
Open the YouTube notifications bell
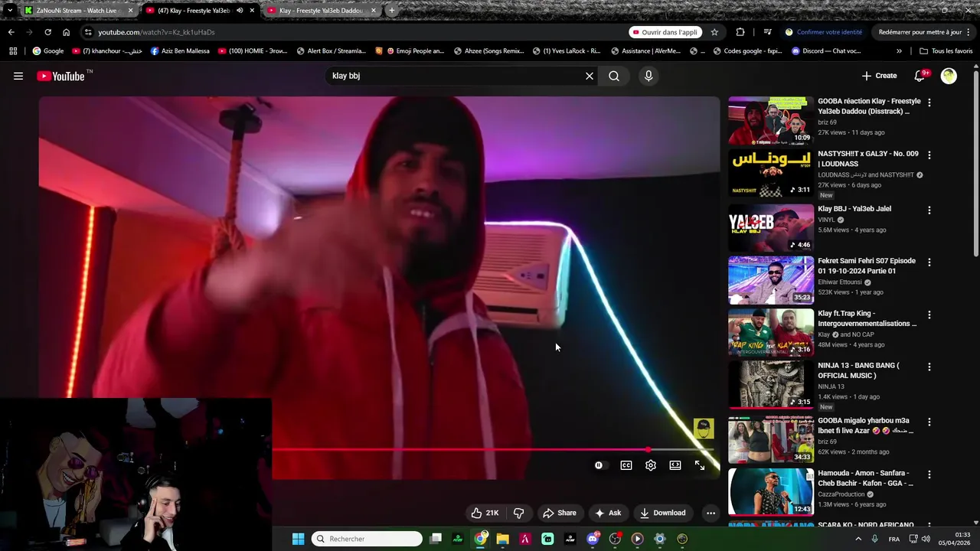coord(921,76)
